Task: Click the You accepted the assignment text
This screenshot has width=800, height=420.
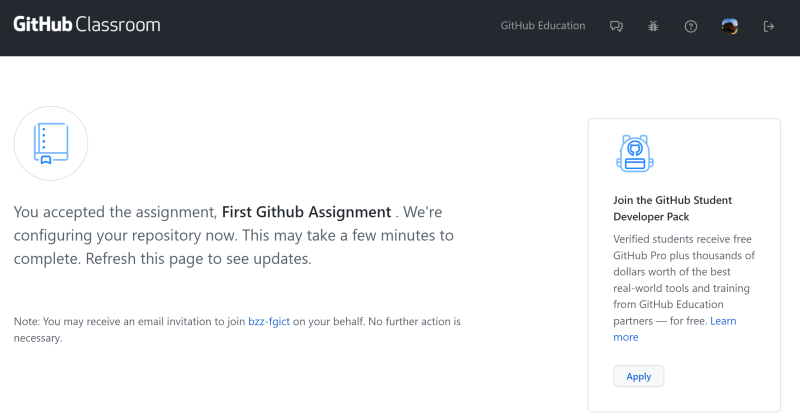Action: pos(116,212)
